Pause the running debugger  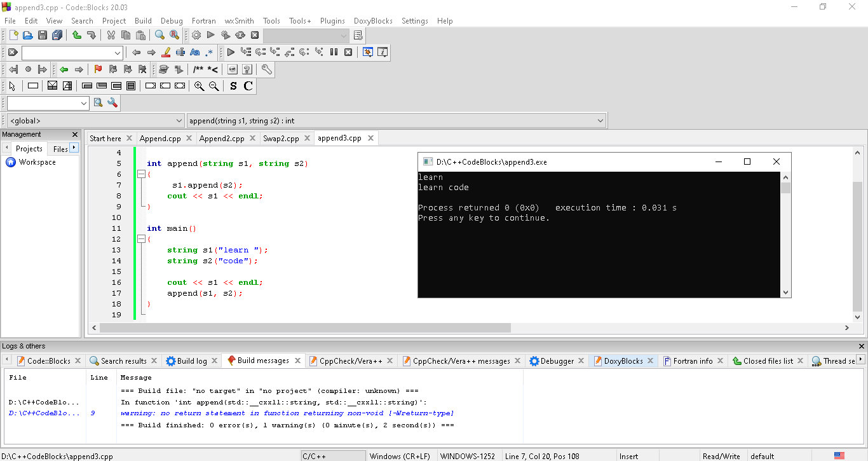(x=334, y=52)
